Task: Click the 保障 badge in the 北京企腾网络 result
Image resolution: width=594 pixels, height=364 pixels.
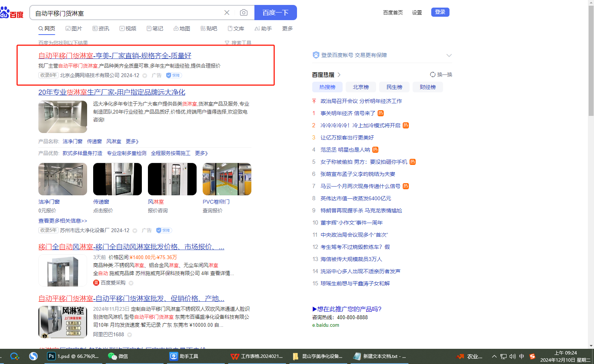Action: point(174,75)
